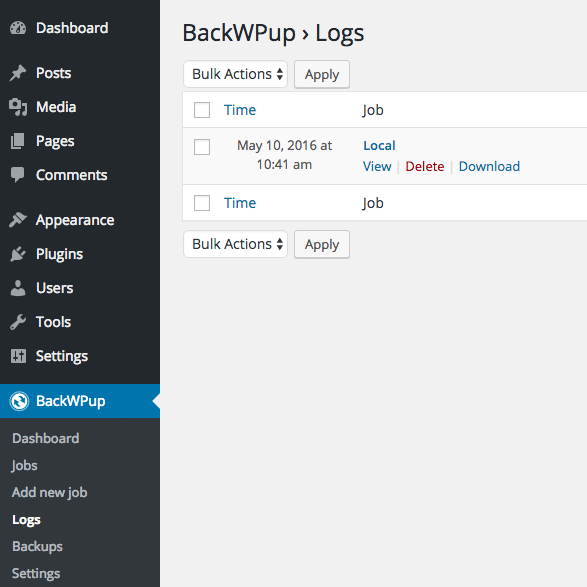Open the top Bulk Actions dropdown

(x=235, y=74)
